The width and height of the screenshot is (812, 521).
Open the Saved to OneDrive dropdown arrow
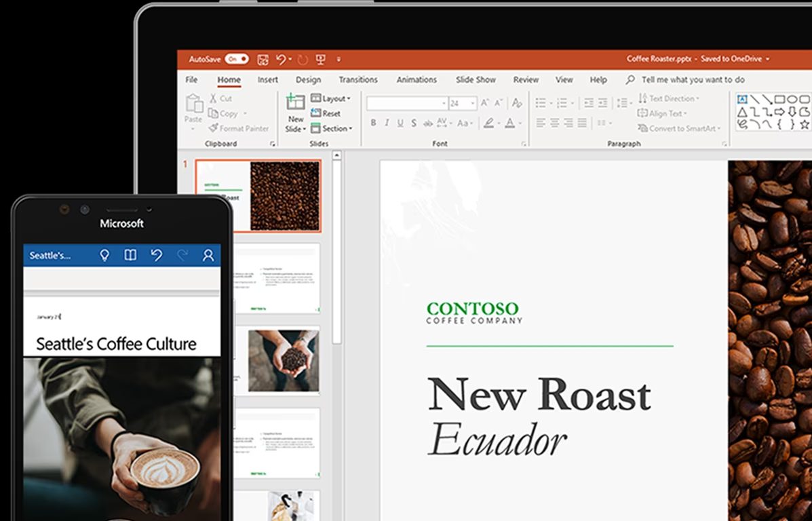tap(767, 59)
